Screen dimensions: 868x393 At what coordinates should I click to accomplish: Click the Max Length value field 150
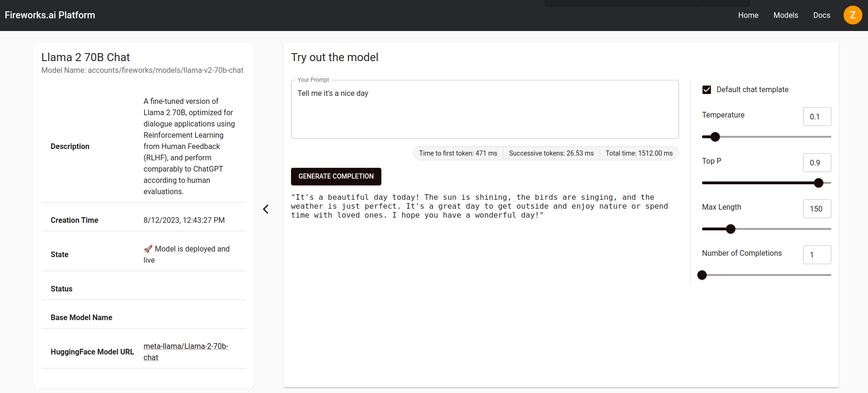click(x=817, y=209)
